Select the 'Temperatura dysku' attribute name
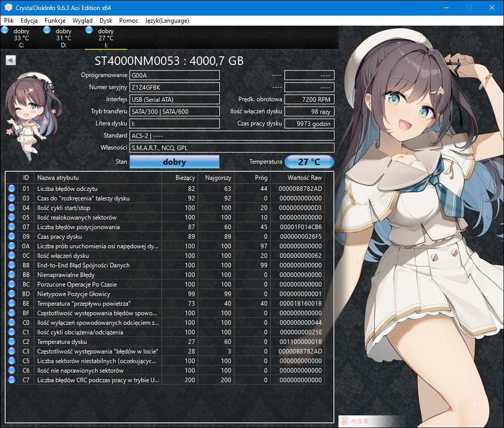Screen dimensions: 504x428 [x=62, y=342]
